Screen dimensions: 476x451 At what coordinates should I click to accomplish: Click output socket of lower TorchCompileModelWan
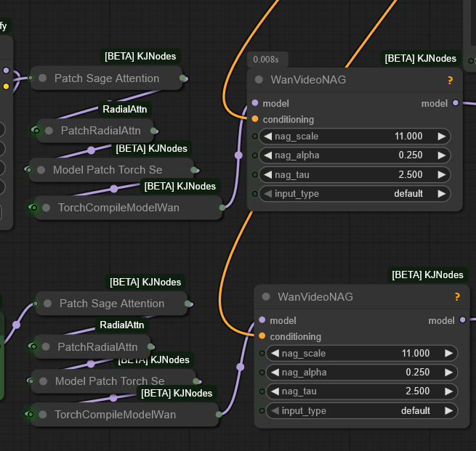(219, 415)
